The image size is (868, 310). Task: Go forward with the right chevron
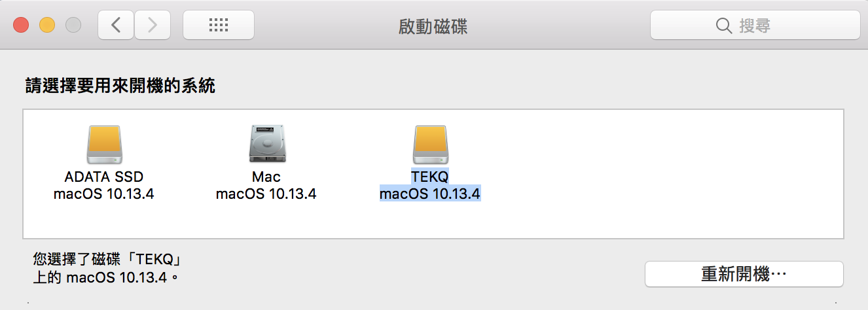[153, 26]
